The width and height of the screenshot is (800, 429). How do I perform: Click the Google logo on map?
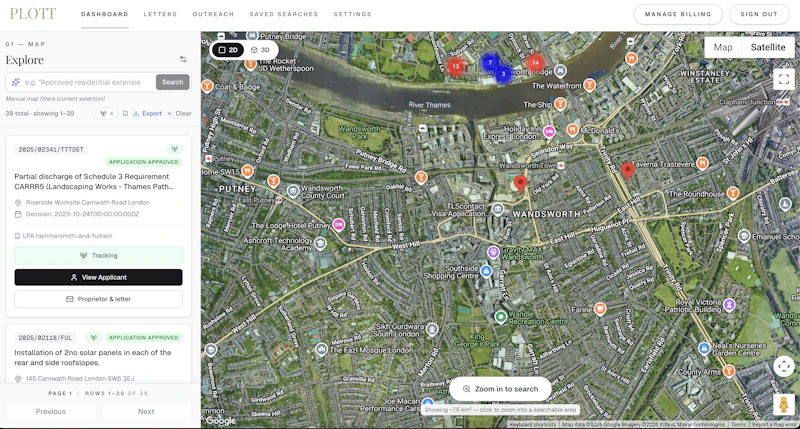(x=221, y=421)
